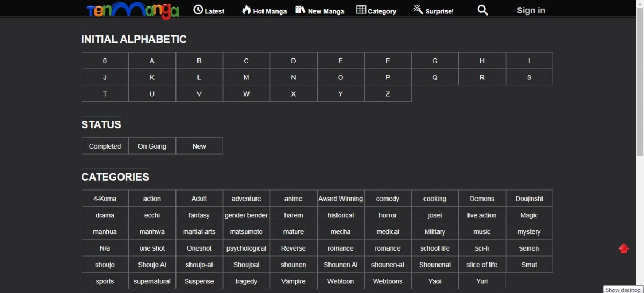This screenshot has height=293, width=644.
Task: Select the Completed status filter
Action: (105, 146)
